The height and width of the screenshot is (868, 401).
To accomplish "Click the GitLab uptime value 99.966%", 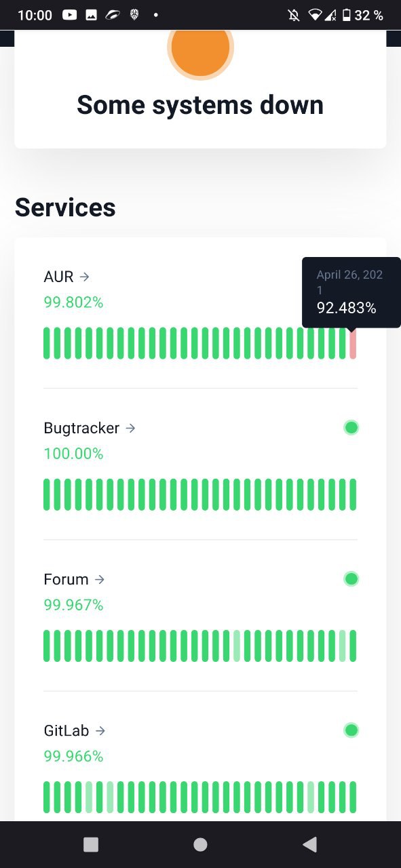I will pos(73,756).
